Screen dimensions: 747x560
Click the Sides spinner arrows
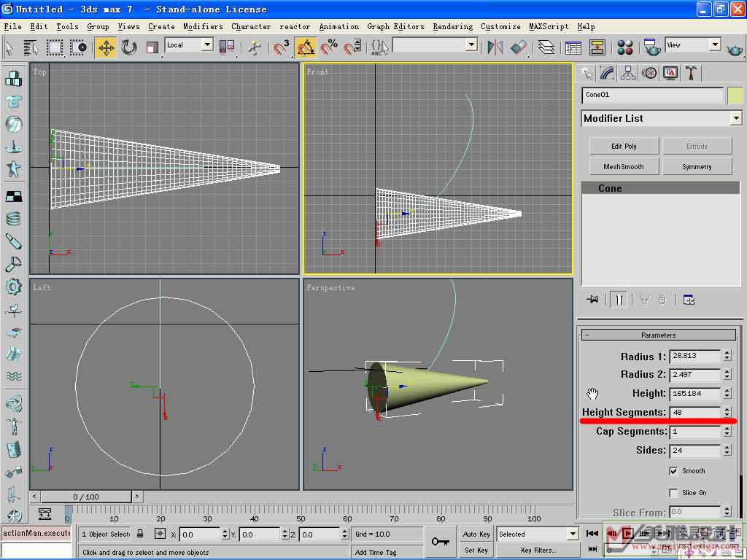(x=727, y=450)
